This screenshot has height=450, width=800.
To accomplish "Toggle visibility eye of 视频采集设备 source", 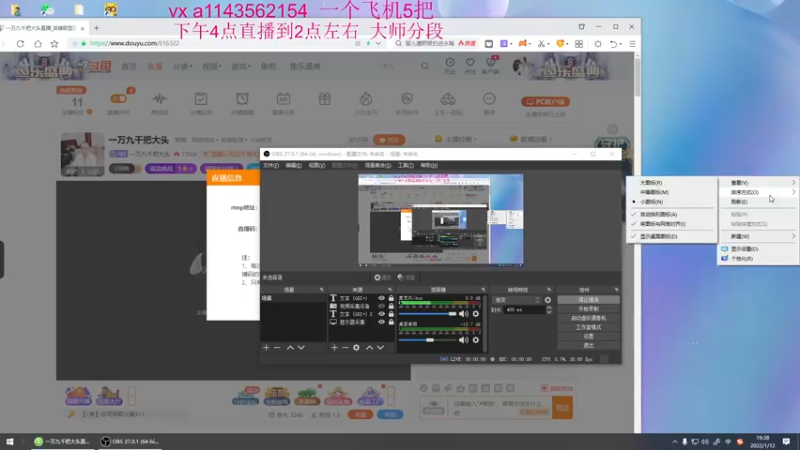I will click(x=381, y=306).
